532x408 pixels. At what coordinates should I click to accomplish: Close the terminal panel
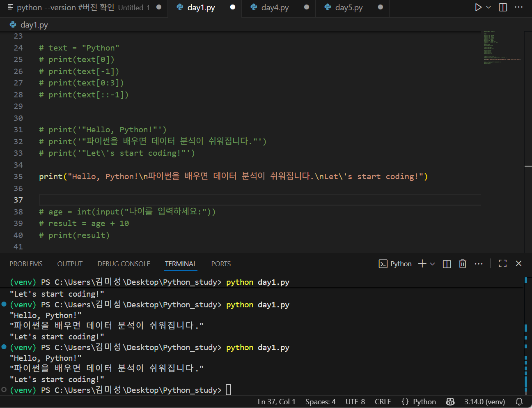point(518,264)
